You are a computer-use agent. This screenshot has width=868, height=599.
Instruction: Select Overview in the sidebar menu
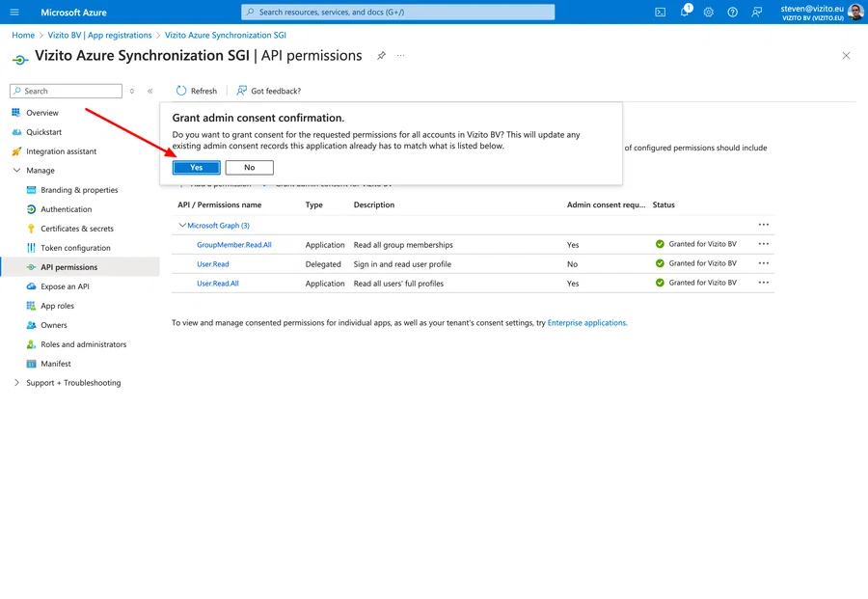(43, 112)
